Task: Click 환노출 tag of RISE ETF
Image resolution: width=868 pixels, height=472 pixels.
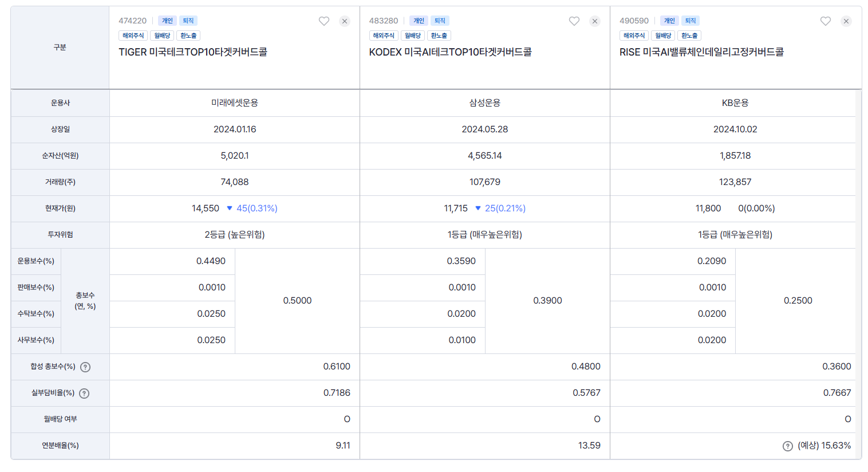Action: tap(689, 36)
